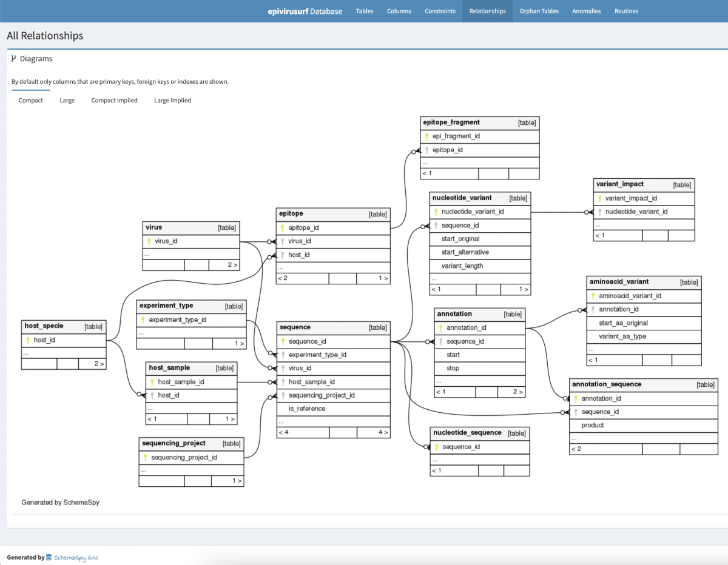
Task: Select the start_original column in nucleotide_variant
Action: coord(480,239)
